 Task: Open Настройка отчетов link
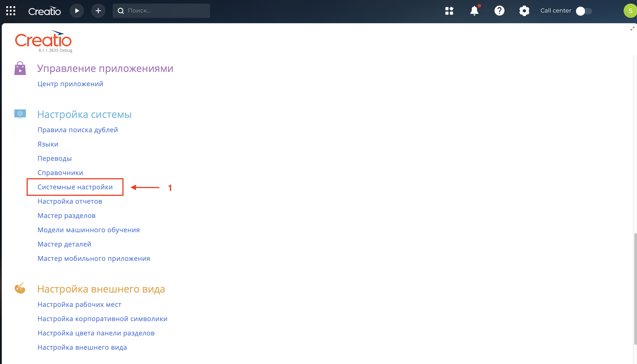click(x=70, y=201)
